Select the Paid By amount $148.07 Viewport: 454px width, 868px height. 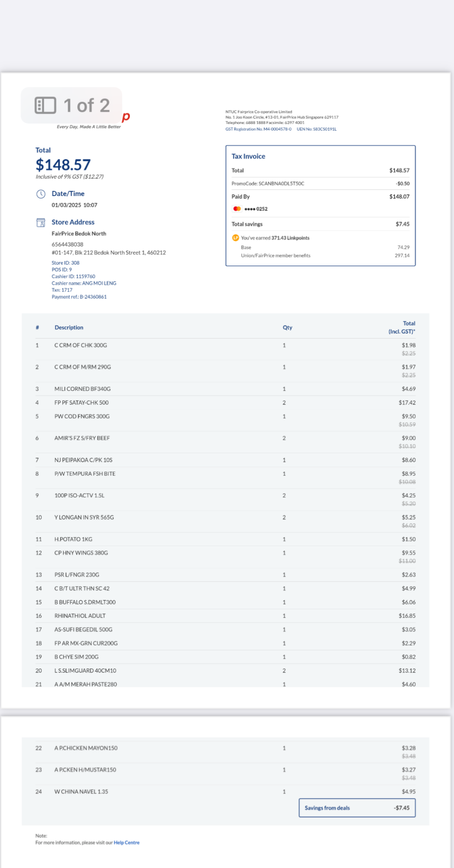pyautogui.click(x=399, y=196)
